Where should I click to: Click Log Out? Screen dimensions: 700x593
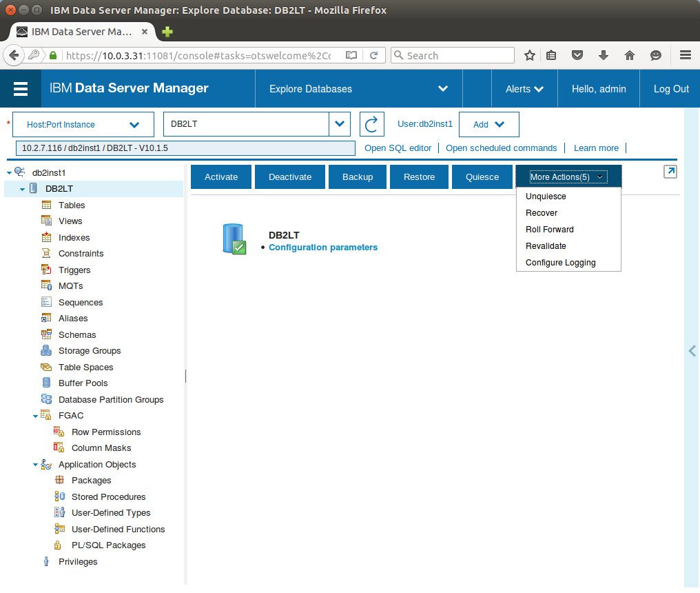coord(671,88)
